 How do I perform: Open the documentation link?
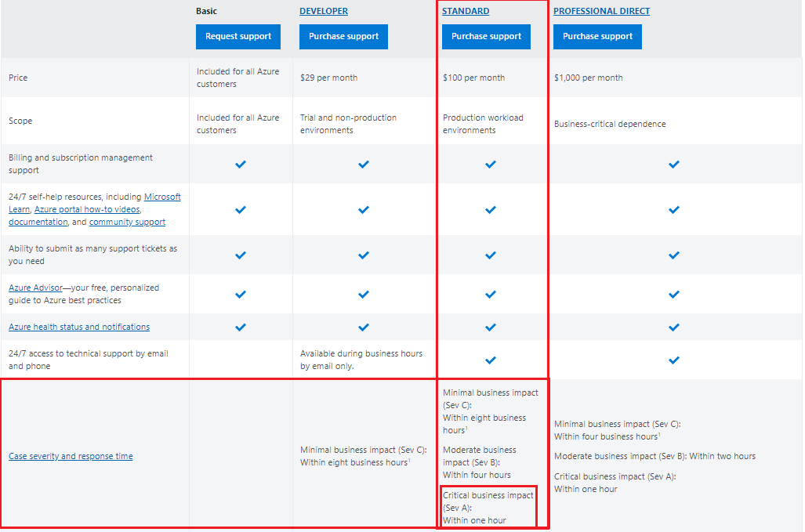(38, 222)
